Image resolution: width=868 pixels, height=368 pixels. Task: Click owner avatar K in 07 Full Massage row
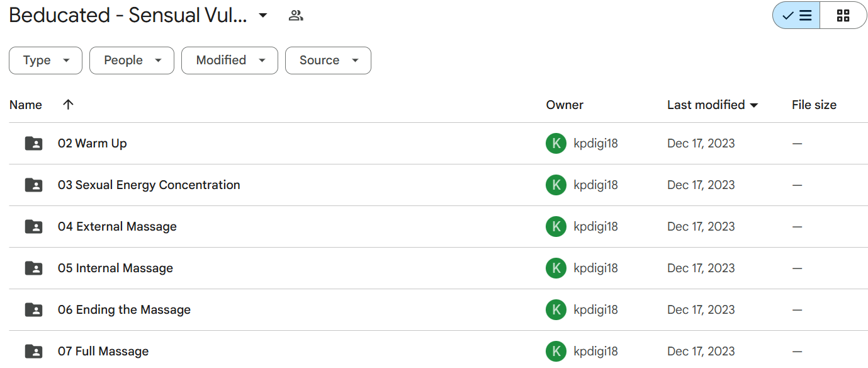coord(556,352)
